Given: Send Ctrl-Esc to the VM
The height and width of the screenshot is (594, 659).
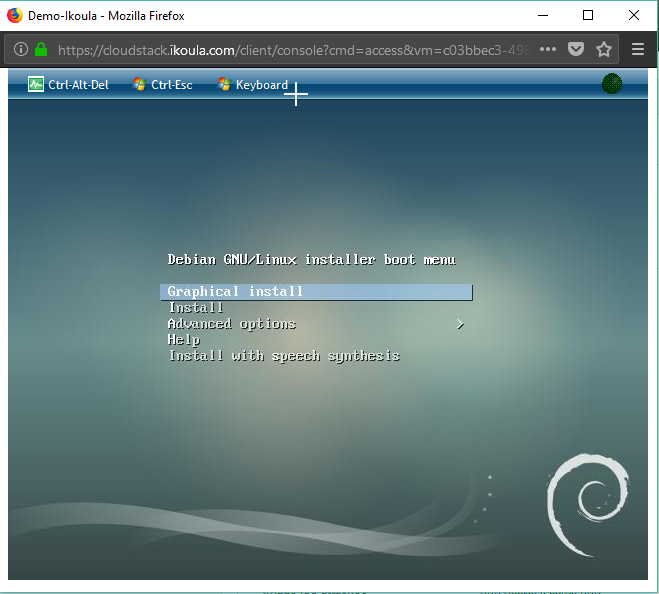Looking at the screenshot, I should [163, 84].
